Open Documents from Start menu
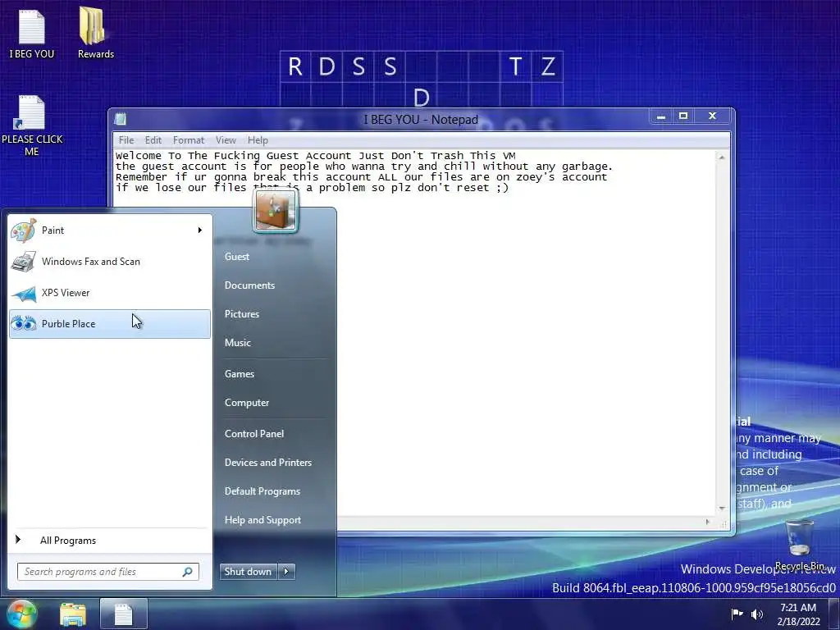Screen dimensions: 840x630 click(249, 285)
